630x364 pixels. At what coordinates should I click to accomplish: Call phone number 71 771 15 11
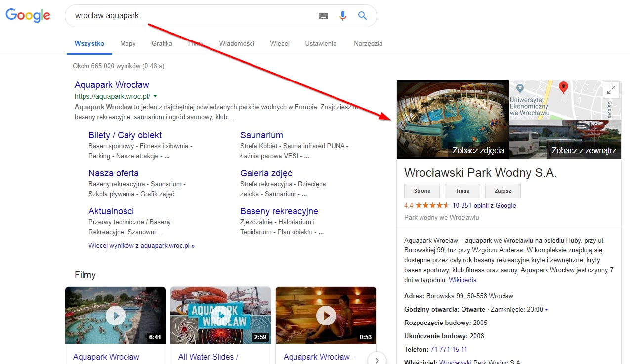[x=449, y=349]
